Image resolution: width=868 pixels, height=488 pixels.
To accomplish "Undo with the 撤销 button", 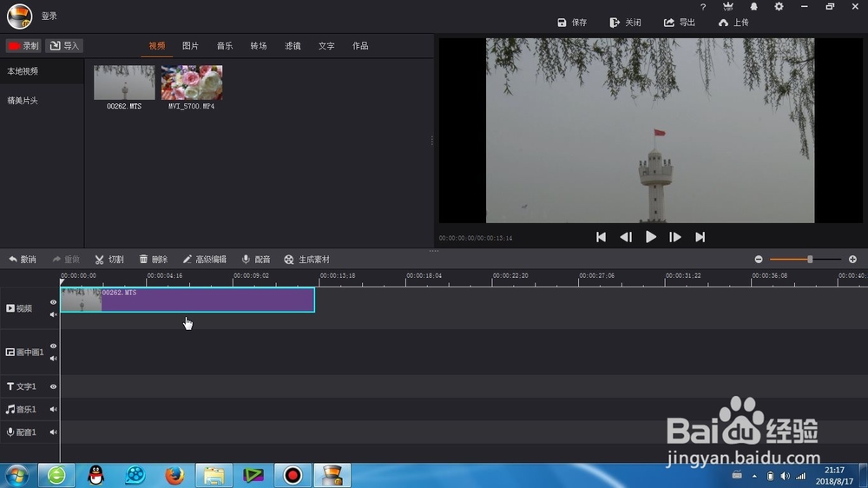I will click(x=23, y=260).
